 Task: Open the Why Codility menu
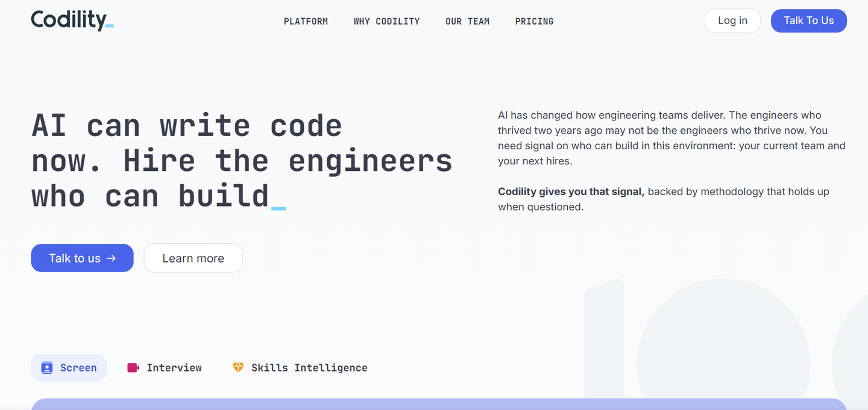(x=386, y=21)
